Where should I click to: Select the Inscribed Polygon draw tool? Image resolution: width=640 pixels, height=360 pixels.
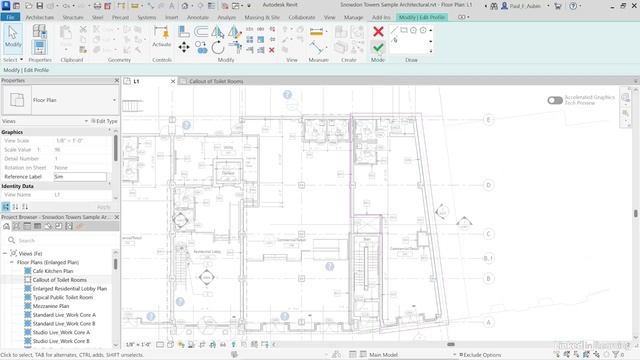point(413,30)
